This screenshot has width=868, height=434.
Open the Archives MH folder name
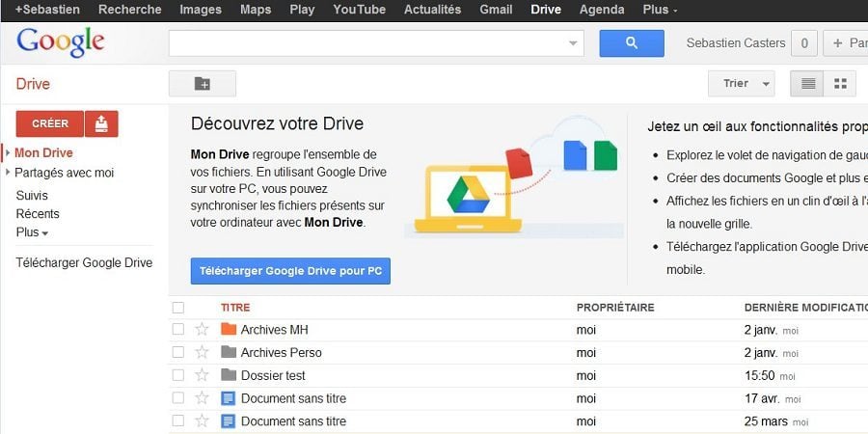point(275,330)
